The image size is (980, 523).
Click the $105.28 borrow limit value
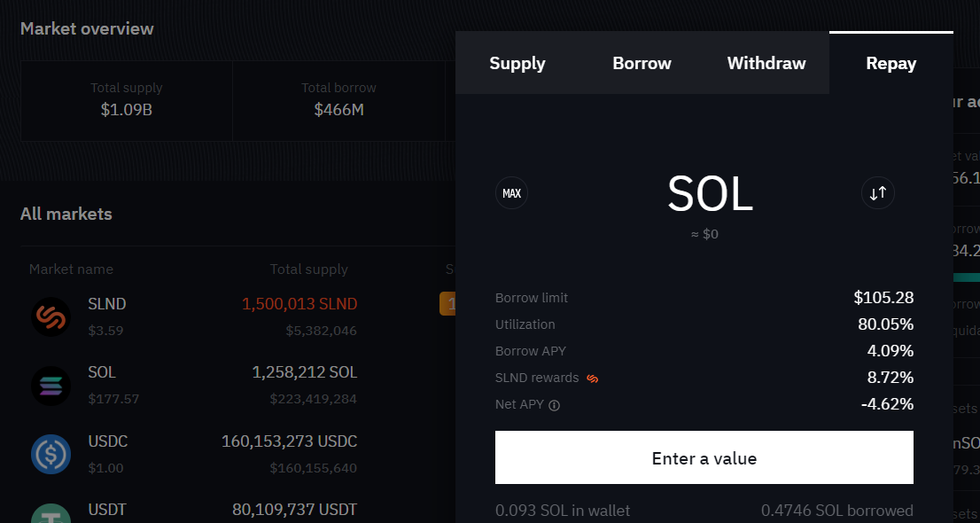coord(883,298)
